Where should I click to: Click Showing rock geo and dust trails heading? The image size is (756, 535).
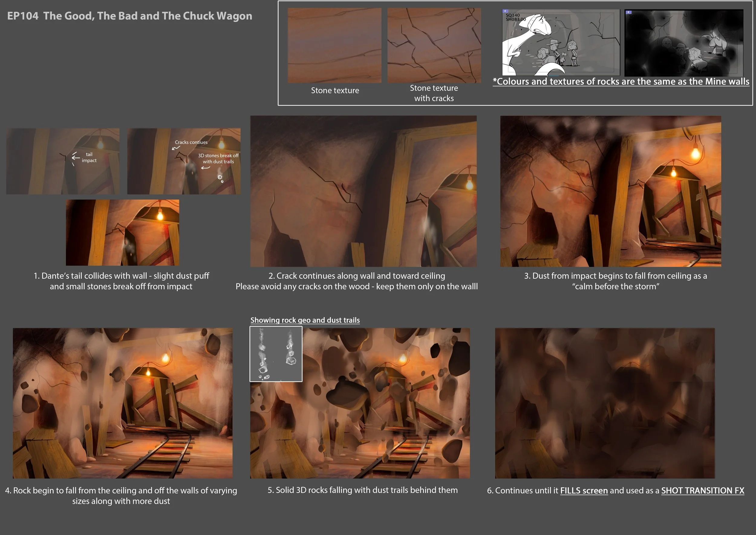[305, 320]
